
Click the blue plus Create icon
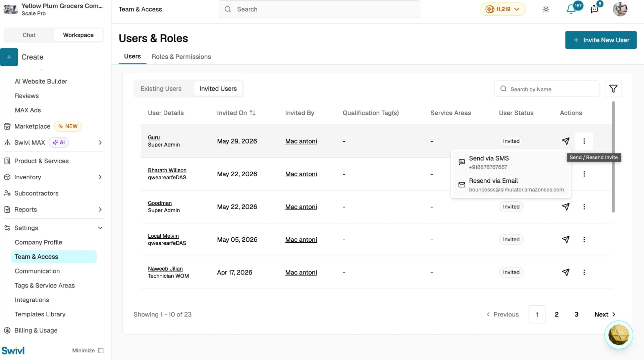click(9, 57)
